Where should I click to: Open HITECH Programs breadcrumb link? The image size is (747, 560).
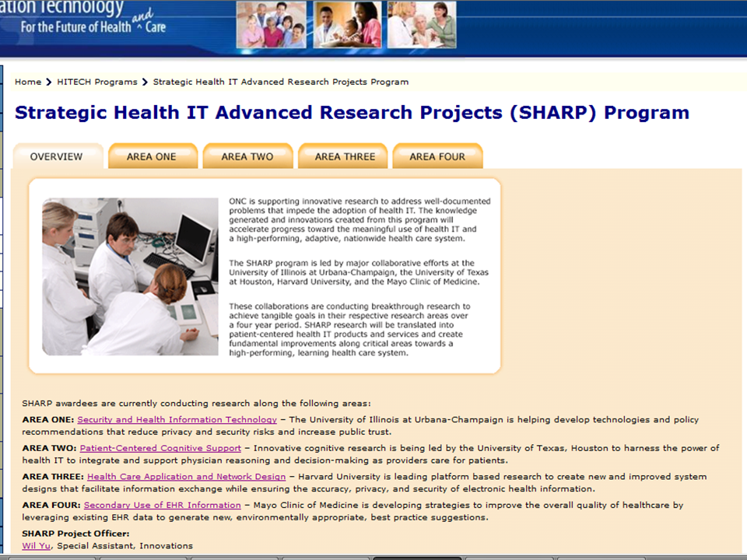click(97, 82)
